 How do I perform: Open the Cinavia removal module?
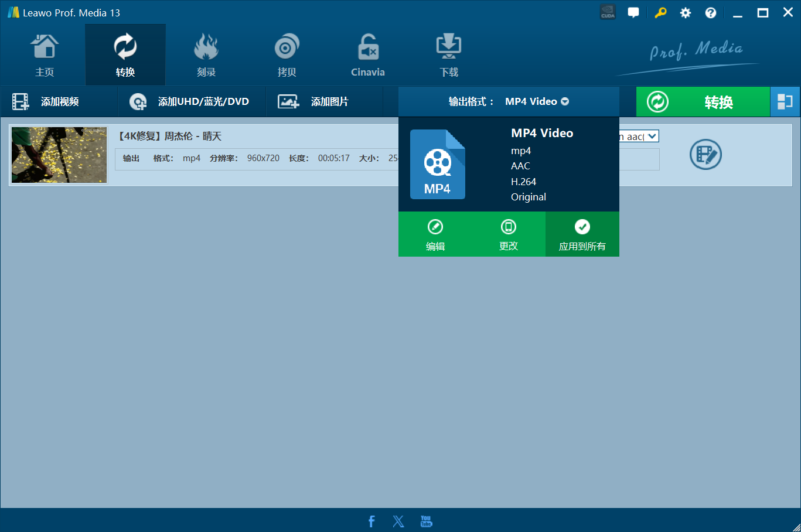point(367,56)
